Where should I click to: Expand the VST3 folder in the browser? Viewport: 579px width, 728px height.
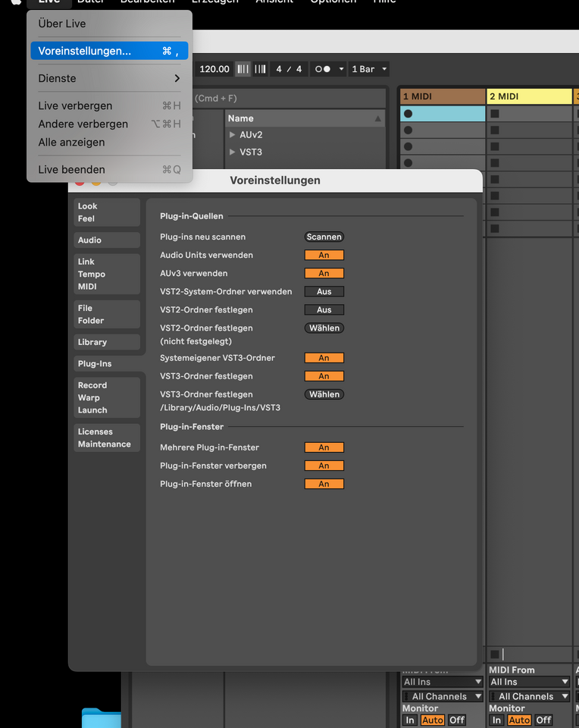[x=233, y=152]
